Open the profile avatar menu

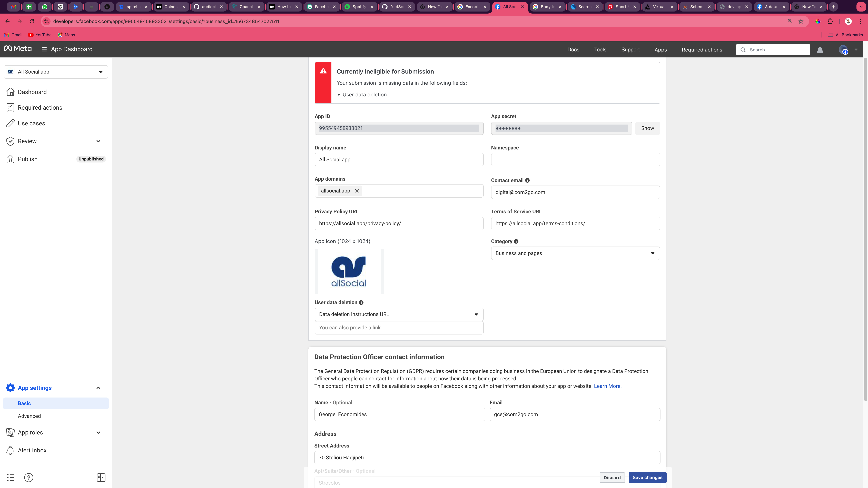[843, 50]
